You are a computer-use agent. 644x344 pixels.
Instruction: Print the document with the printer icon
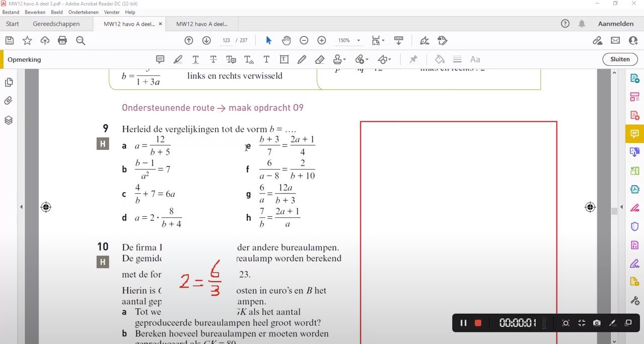tap(62, 41)
